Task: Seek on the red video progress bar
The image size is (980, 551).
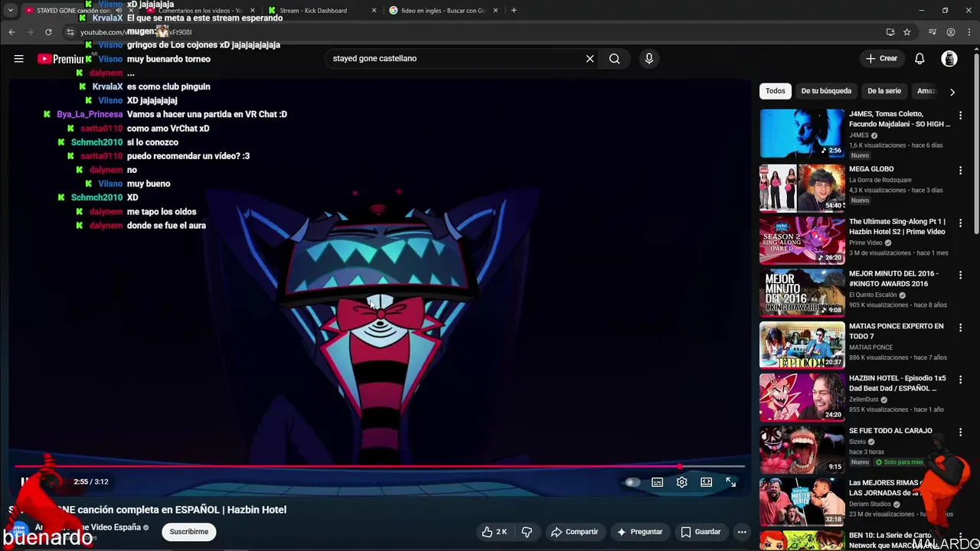Action: [380, 466]
